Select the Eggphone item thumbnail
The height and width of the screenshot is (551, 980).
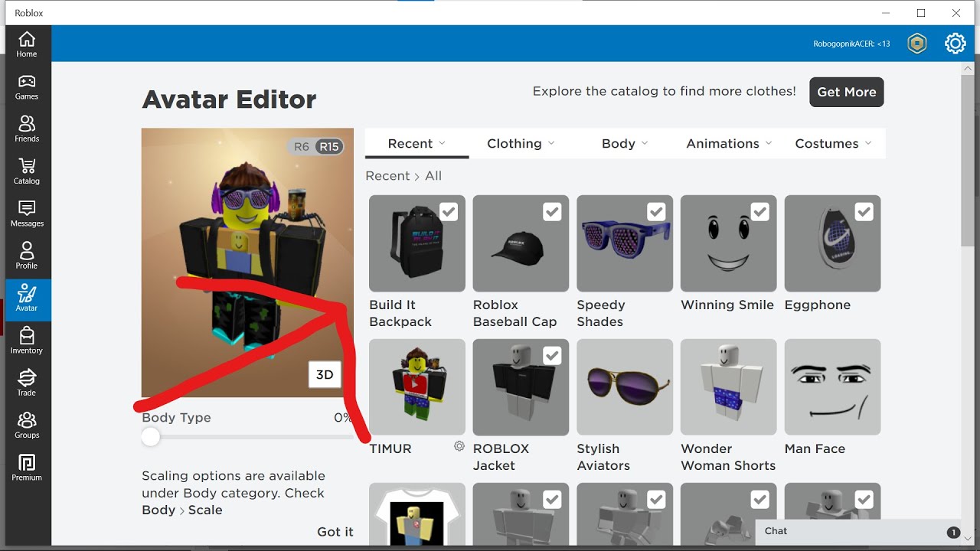pyautogui.click(x=833, y=243)
